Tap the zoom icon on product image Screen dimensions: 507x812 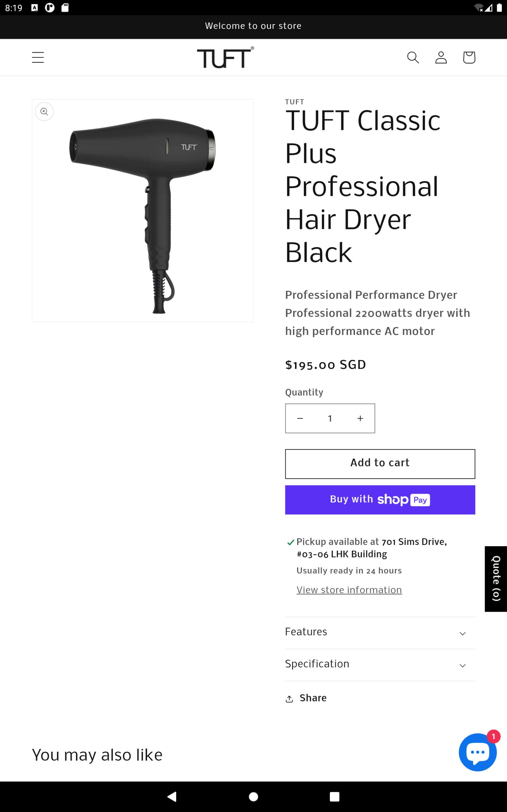44,112
